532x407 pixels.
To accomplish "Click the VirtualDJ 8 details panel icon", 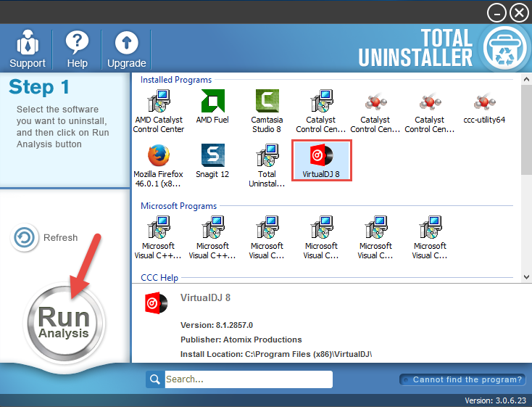I will [156, 303].
